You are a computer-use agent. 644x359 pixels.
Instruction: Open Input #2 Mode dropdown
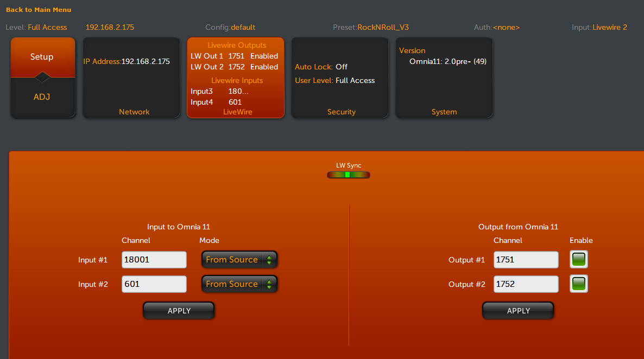pyautogui.click(x=239, y=284)
